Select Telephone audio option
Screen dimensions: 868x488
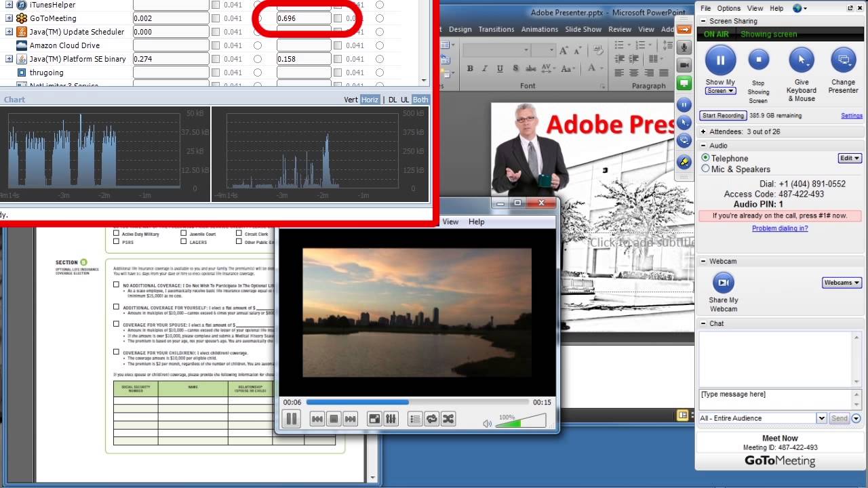pos(705,158)
